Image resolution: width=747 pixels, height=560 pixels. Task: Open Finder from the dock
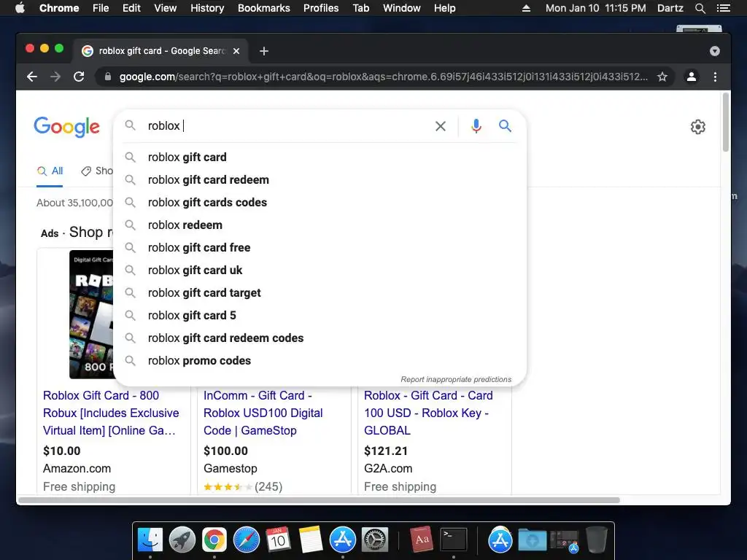(150, 540)
